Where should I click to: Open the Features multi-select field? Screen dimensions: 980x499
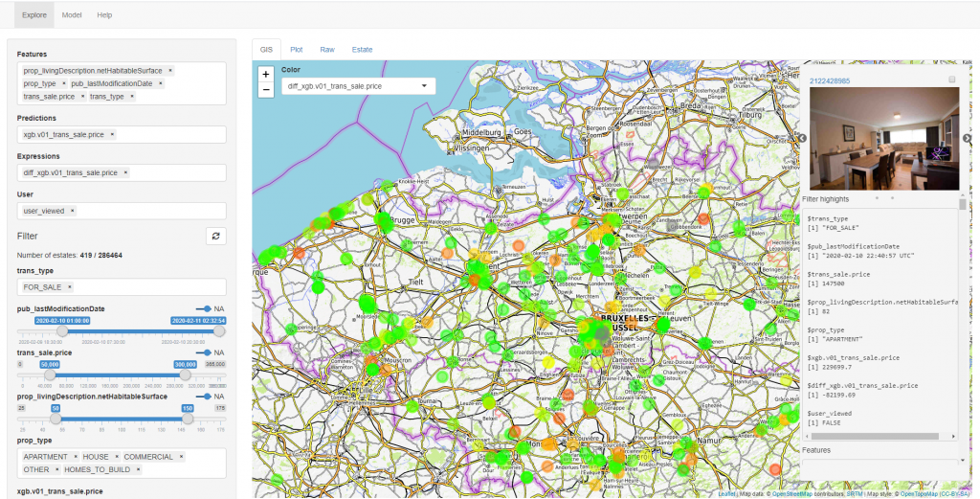tap(122, 83)
